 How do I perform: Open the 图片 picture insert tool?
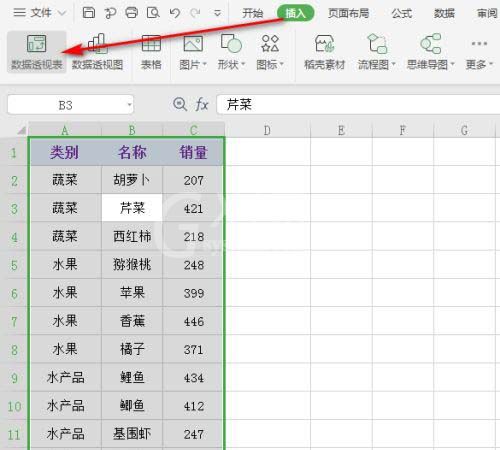tap(193, 52)
